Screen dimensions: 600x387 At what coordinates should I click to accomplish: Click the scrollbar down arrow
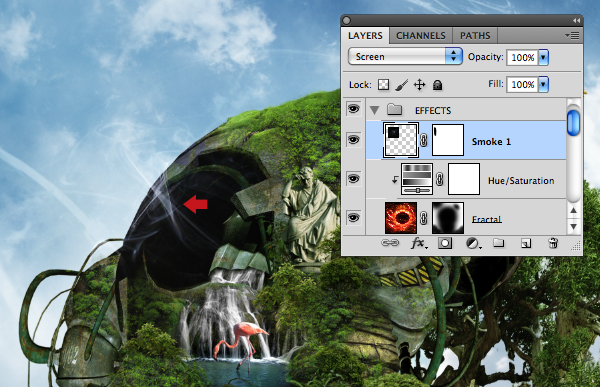point(573,227)
